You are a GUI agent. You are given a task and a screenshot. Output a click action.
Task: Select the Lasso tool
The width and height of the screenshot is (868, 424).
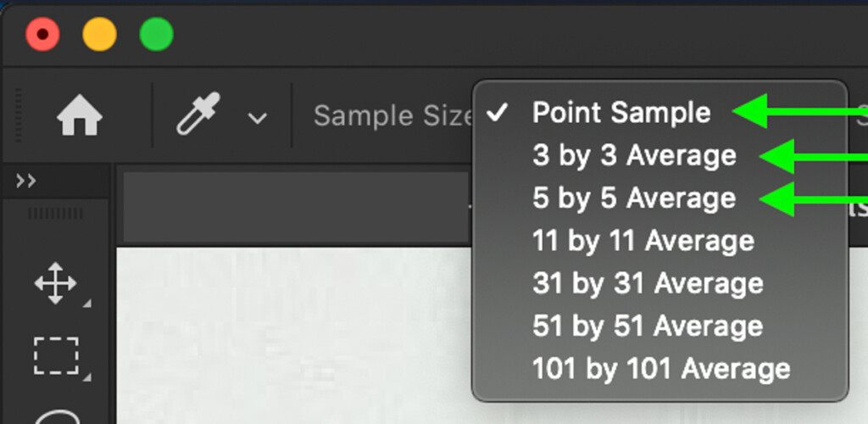click(58, 416)
